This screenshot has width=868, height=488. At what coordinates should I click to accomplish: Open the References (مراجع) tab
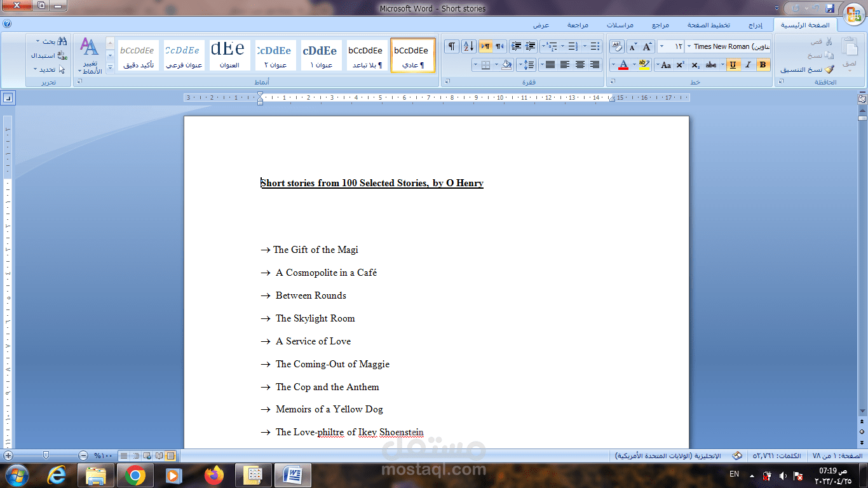click(660, 25)
